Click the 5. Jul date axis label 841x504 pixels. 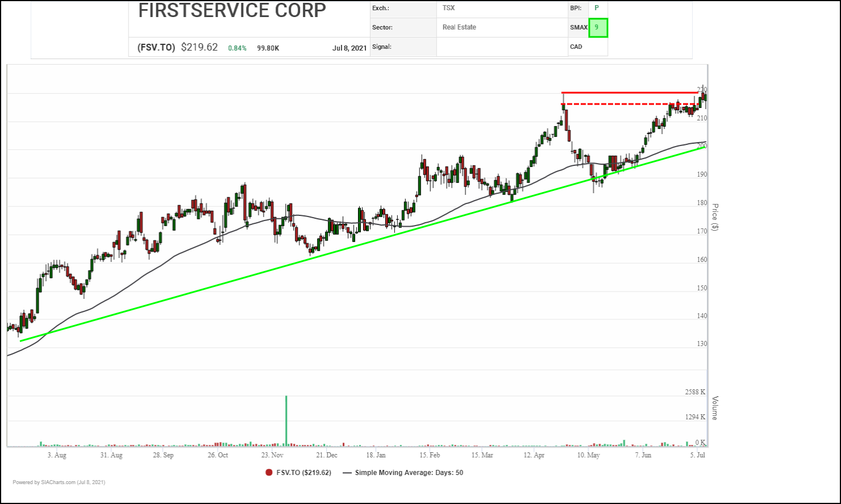697,455
